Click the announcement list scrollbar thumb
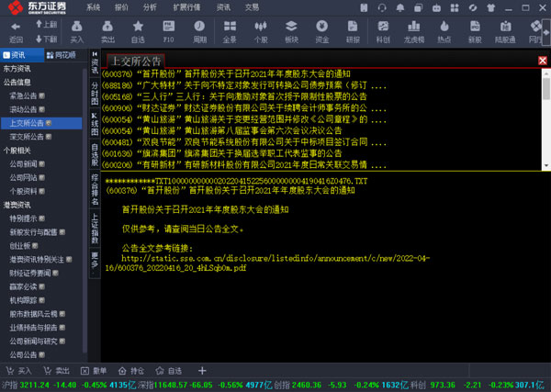551x392 pixels. tap(546, 88)
